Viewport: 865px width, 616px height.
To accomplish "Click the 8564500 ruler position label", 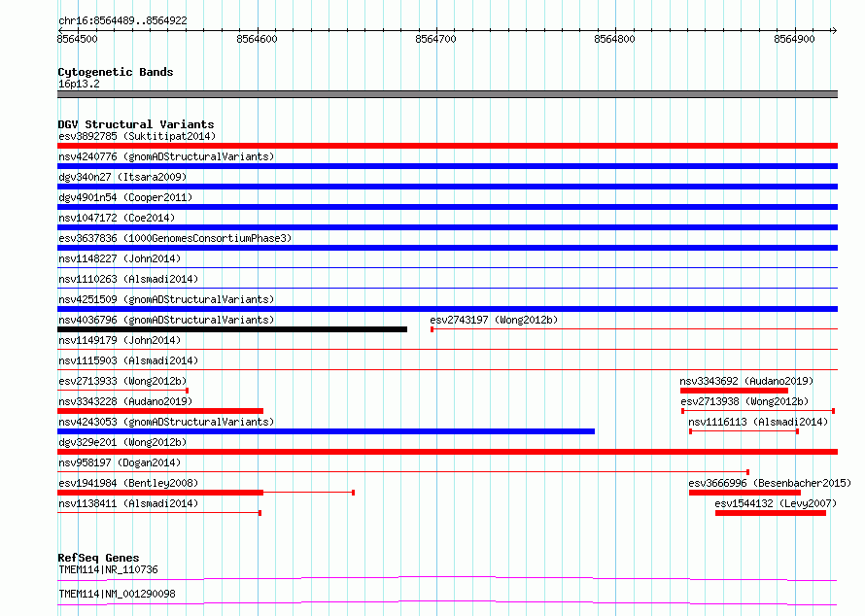I will tap(77, 39).
